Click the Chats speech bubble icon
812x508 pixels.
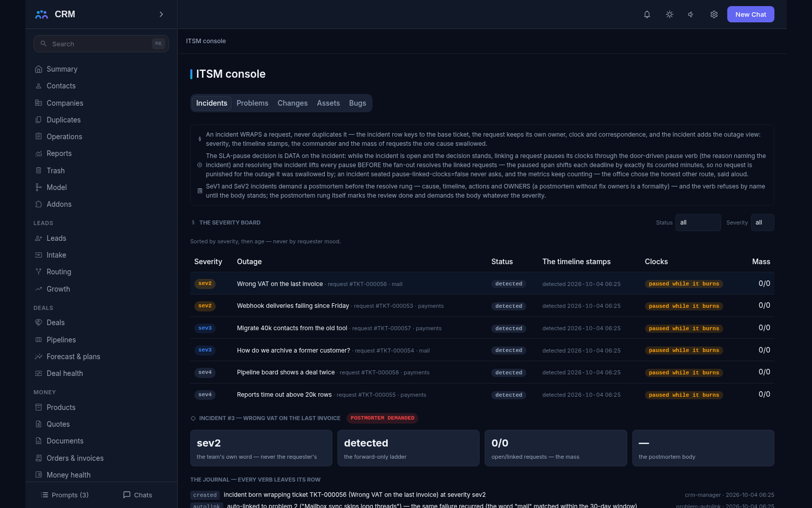[127, 495]
